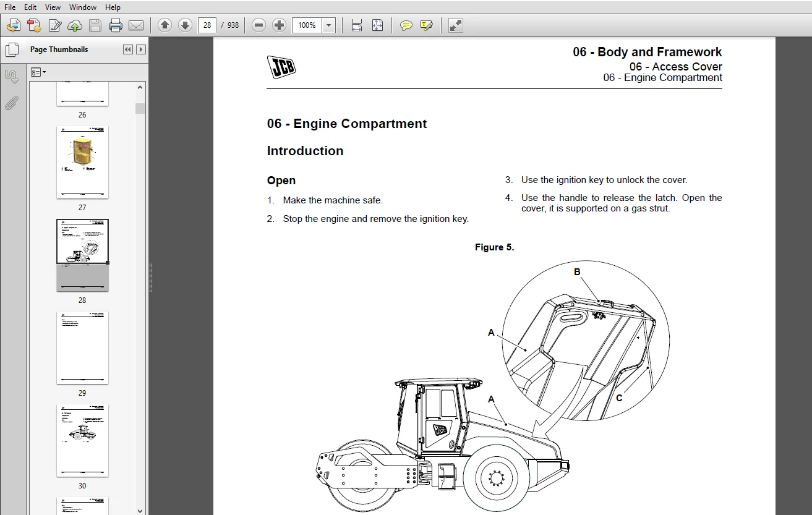This screenshot has height=515, width=812.
Task: Click the Zoom In plus button
Action: [x=280, y=25]
